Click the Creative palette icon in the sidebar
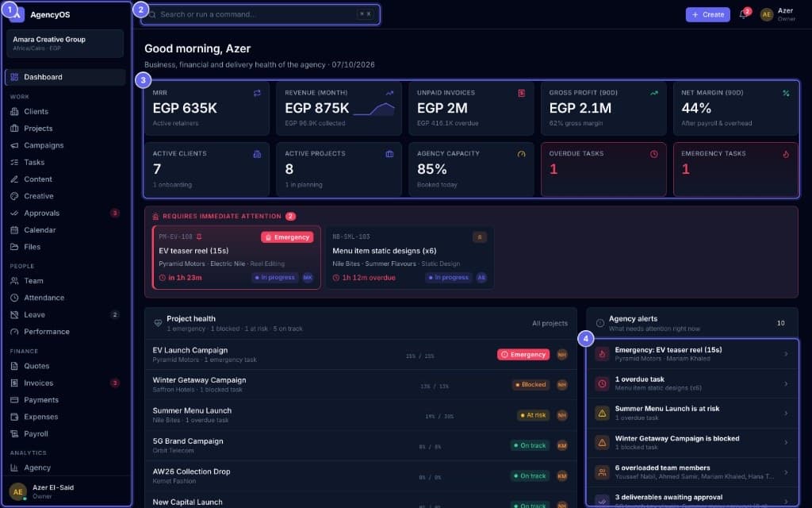The height and width of the screenshot is (508, 812). coord(14,197)
